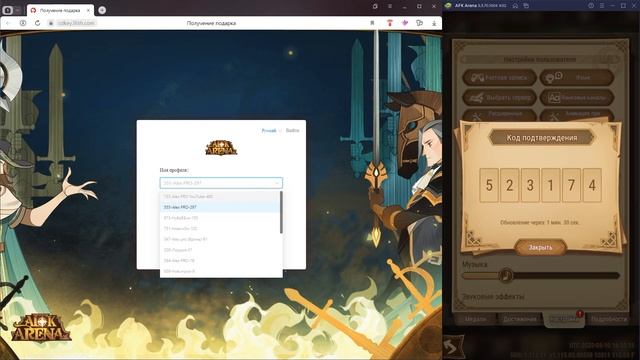The image size is (640, 360).
Task: Expand the "Русский" language dropdown on the page
Action: pyautogui.click(x=271, y=131)
